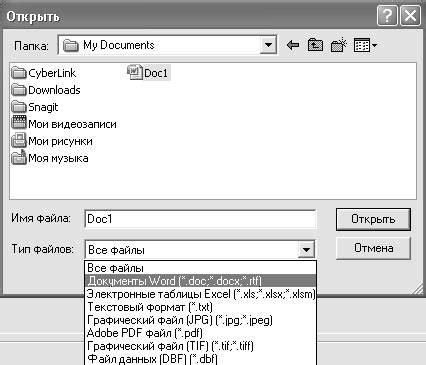Choose Документы Word file type
This screenshot has width=426, height=365.
tap(200, 281)
